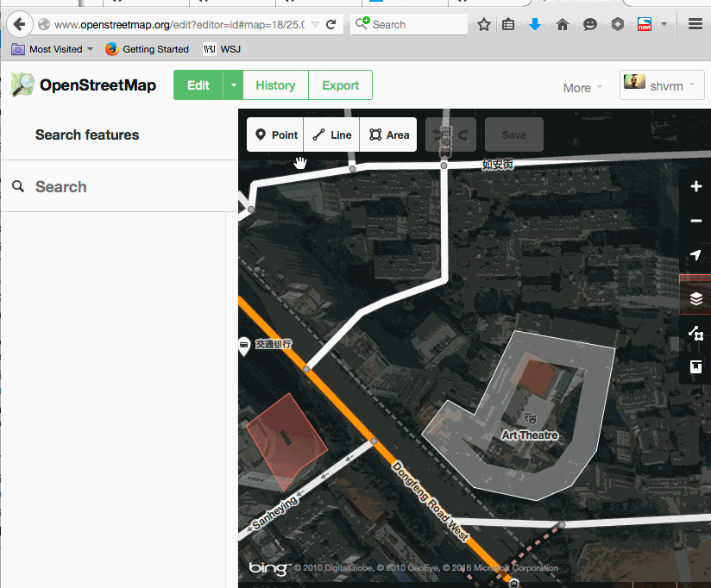This screenshot has height=588, width=711.
Task: Switch to the Export tab
Action: (340, 85)
